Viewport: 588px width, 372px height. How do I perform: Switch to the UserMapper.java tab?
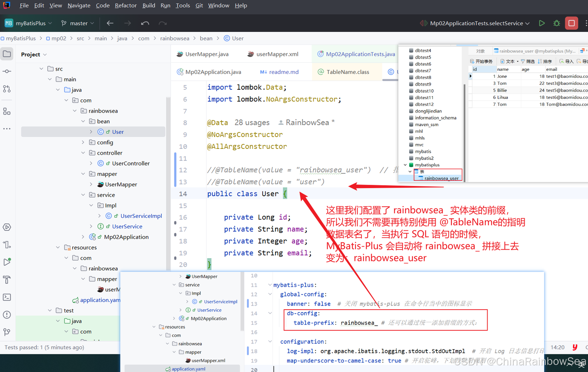(207, 54)
